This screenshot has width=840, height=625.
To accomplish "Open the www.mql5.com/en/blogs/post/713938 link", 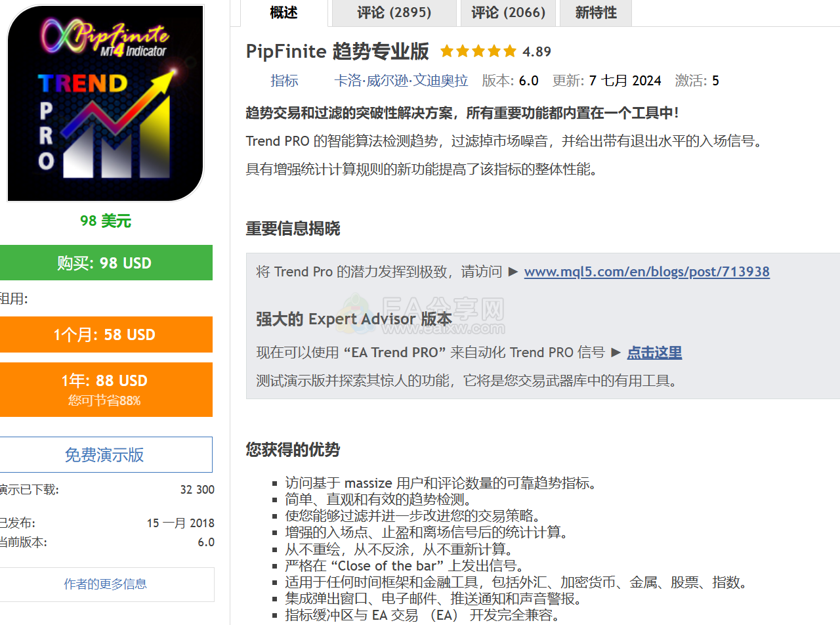I will tap(646, 272).
